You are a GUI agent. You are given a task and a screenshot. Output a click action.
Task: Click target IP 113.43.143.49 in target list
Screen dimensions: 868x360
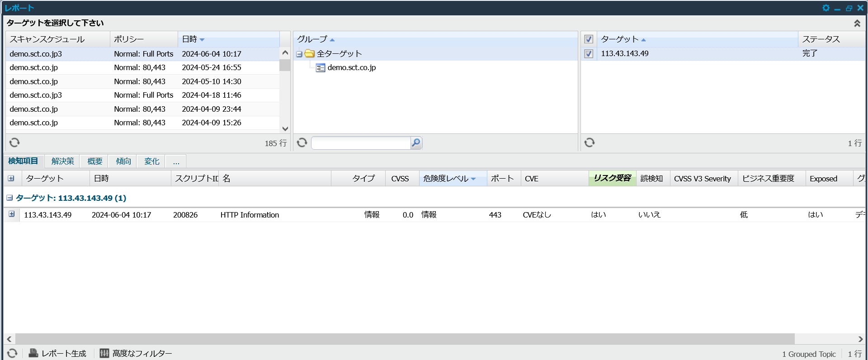(x=624, y=53)
